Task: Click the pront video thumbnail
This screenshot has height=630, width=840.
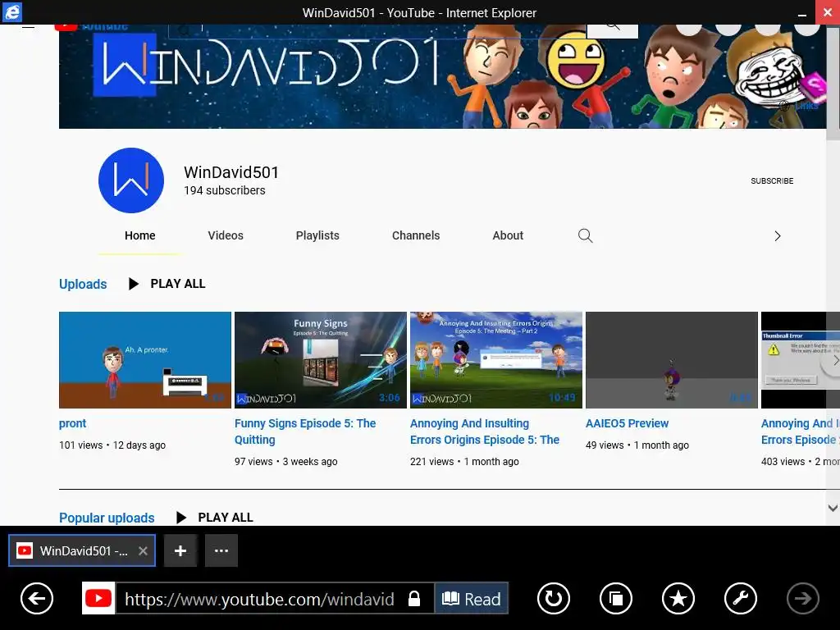Action: tap(145, 360)
